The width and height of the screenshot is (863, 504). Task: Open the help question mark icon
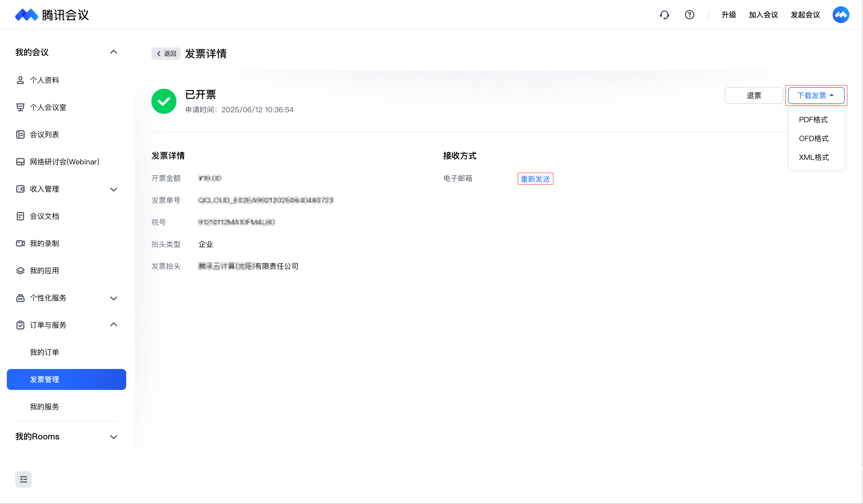689,15
